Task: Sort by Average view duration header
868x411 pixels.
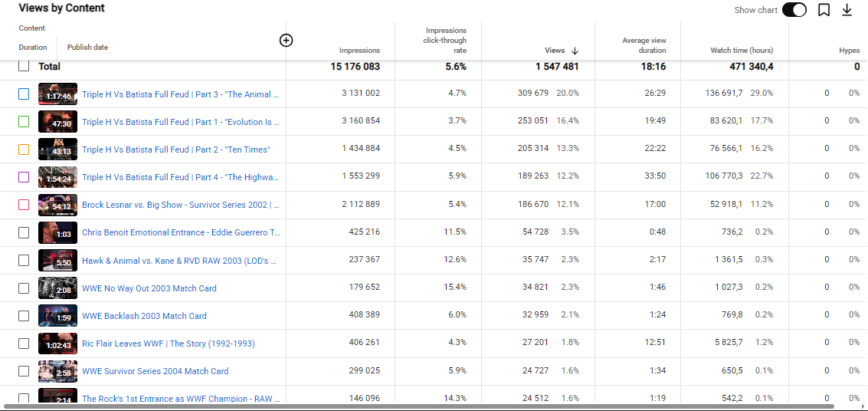Action: 644,45
